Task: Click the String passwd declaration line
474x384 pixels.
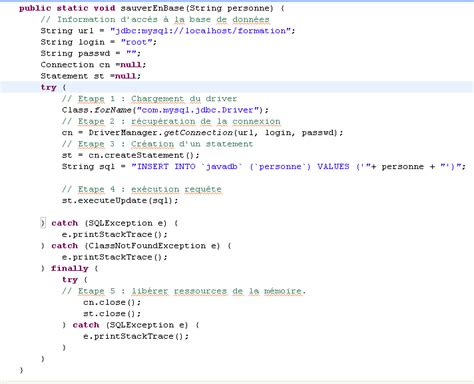Action: pyautogui.click(x=91, y=53)
